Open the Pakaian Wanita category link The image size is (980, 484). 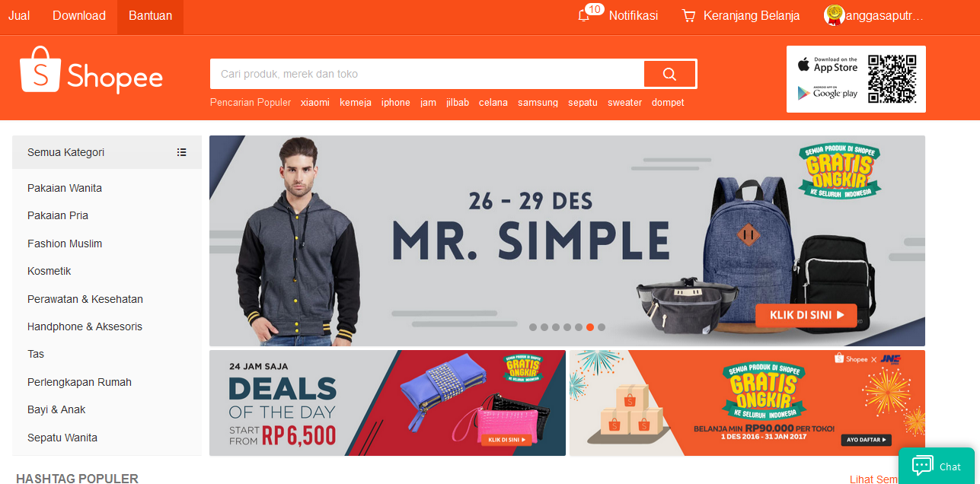click(x=65, y=188)
